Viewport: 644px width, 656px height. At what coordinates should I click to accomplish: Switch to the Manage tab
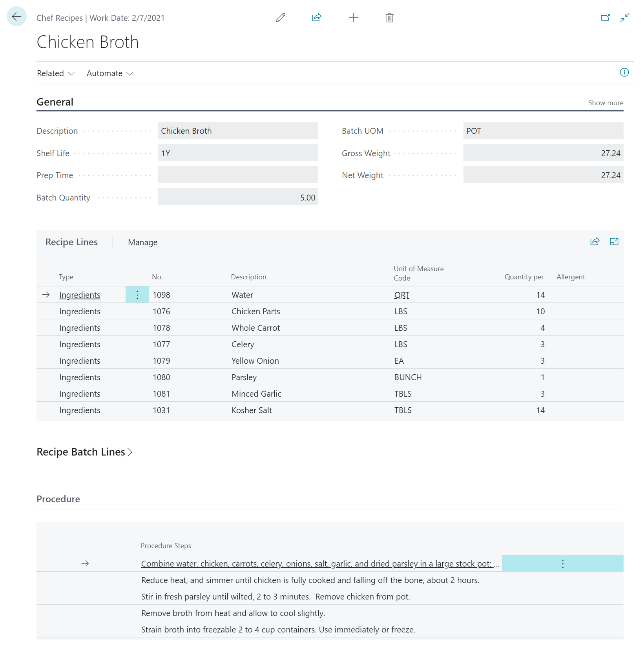142,242
